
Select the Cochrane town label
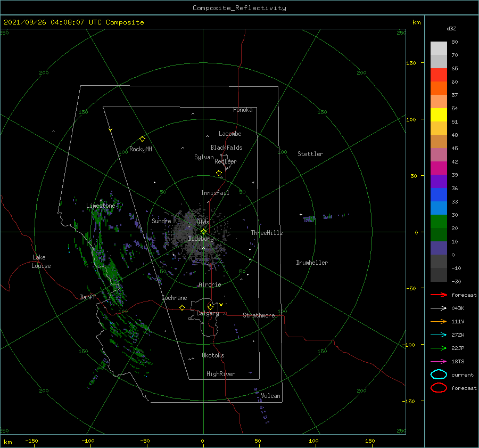(174, 298)
